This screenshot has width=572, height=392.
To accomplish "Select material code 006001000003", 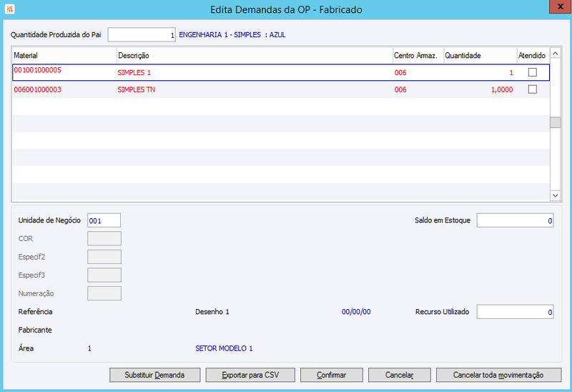I will point(38,89).
